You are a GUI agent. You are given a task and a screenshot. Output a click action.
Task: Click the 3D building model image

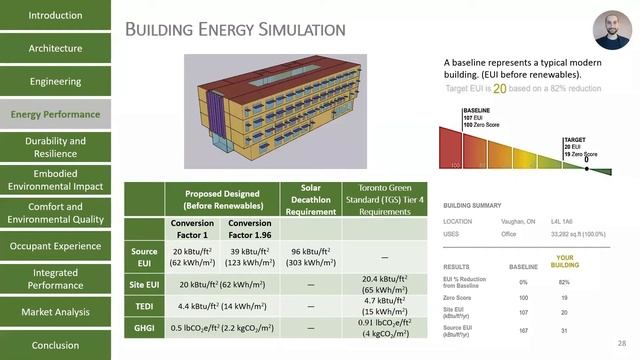coord(275,111)
